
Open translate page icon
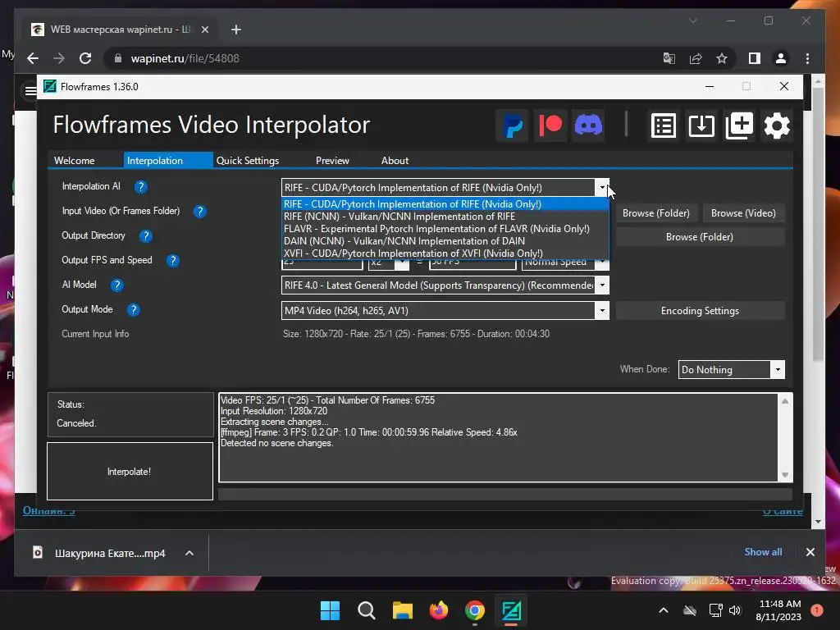669,58
